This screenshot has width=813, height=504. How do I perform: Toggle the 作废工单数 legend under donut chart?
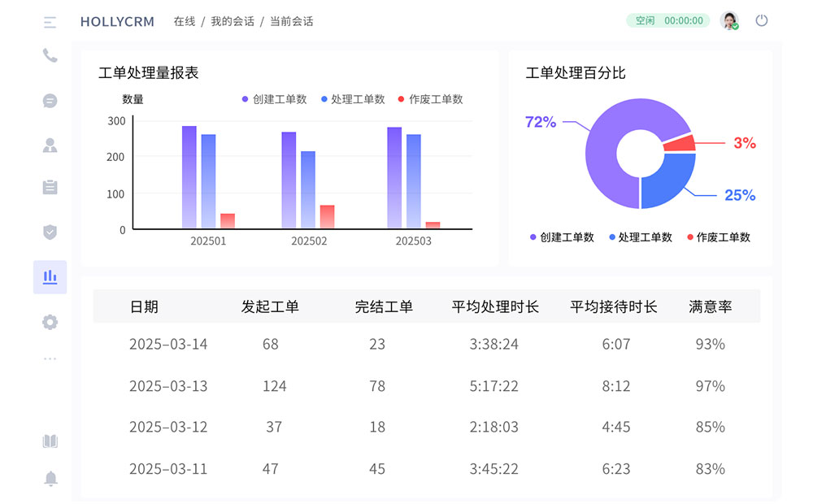click(720, 237)
